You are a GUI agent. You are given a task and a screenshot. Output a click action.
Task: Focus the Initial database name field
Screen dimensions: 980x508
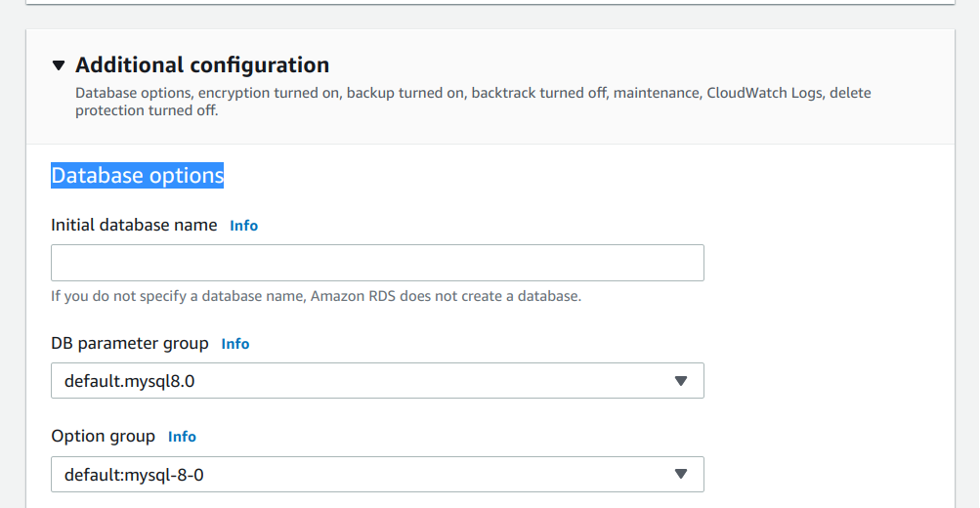377,263
